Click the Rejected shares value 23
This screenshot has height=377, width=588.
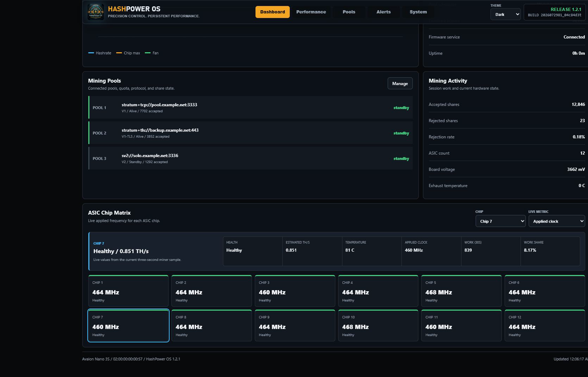tap(582, 121)
